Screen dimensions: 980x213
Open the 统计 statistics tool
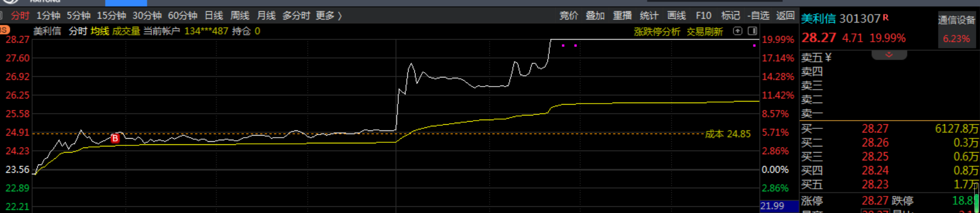(649, 15)
